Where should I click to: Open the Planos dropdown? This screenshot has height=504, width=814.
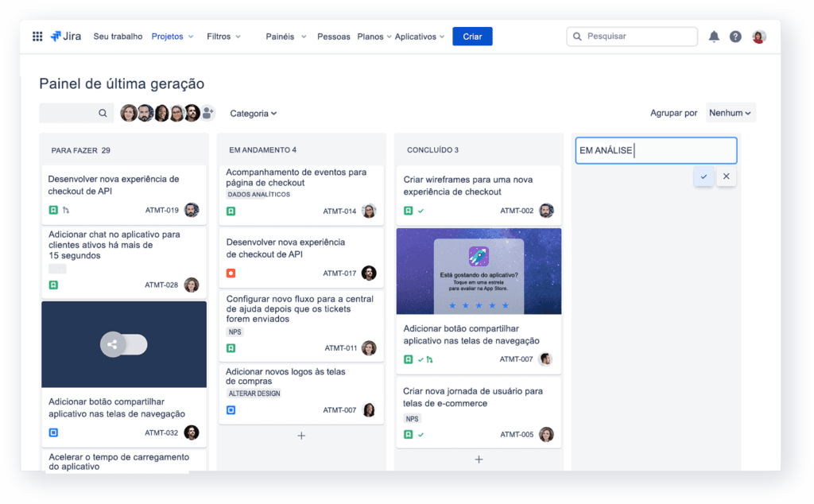coord(373,36)
